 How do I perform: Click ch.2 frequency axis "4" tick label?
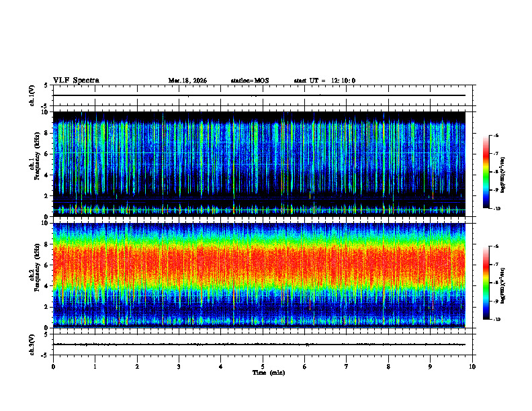47,286
